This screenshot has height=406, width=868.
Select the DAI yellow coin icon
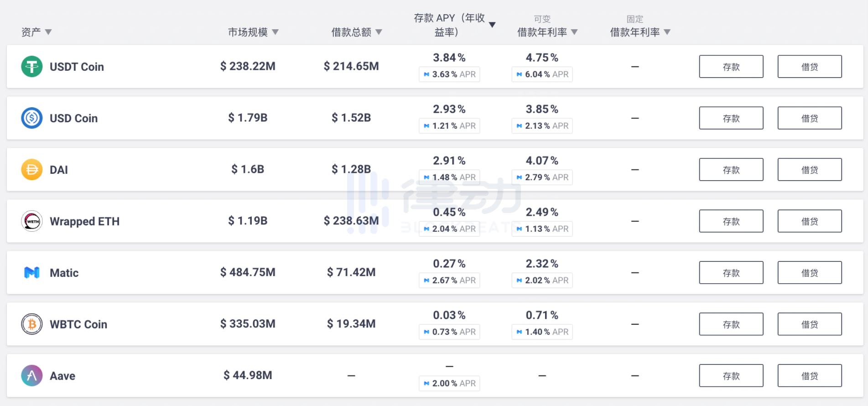click(x=32, y=170)
